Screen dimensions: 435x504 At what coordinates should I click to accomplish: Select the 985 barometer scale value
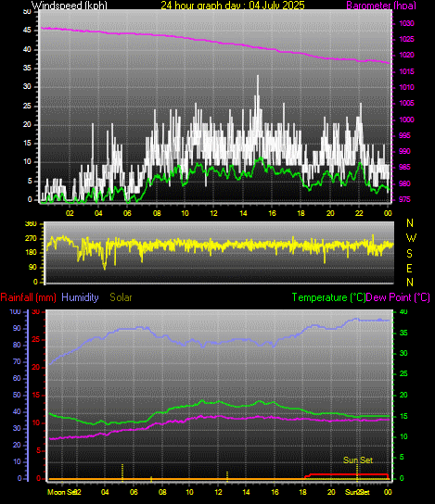(404, 167)
